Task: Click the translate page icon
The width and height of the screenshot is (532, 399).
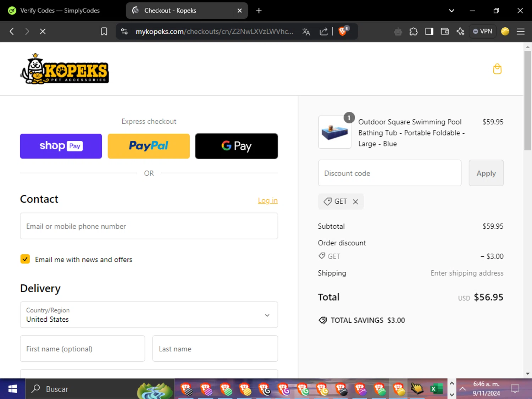Action: [x=306, y=32]
